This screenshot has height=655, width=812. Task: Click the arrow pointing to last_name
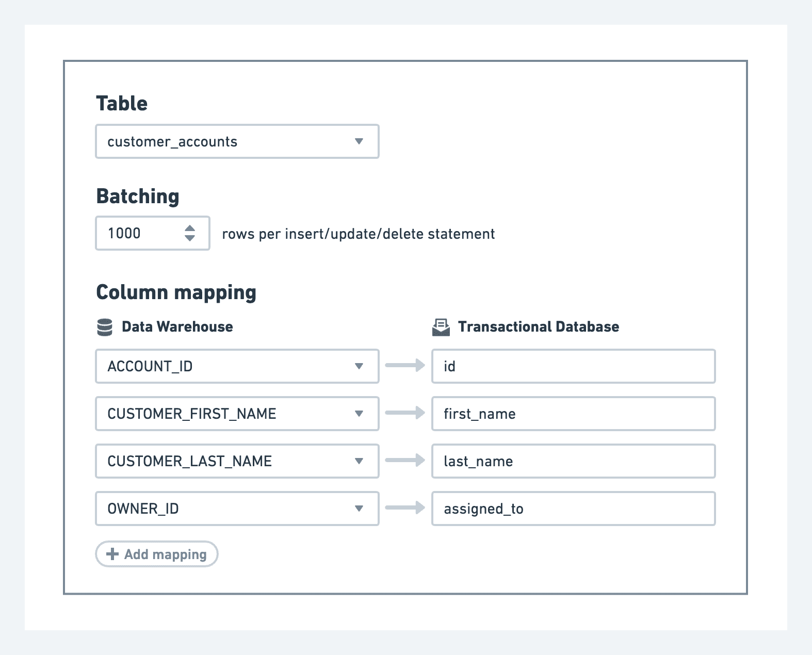(405, 461)
